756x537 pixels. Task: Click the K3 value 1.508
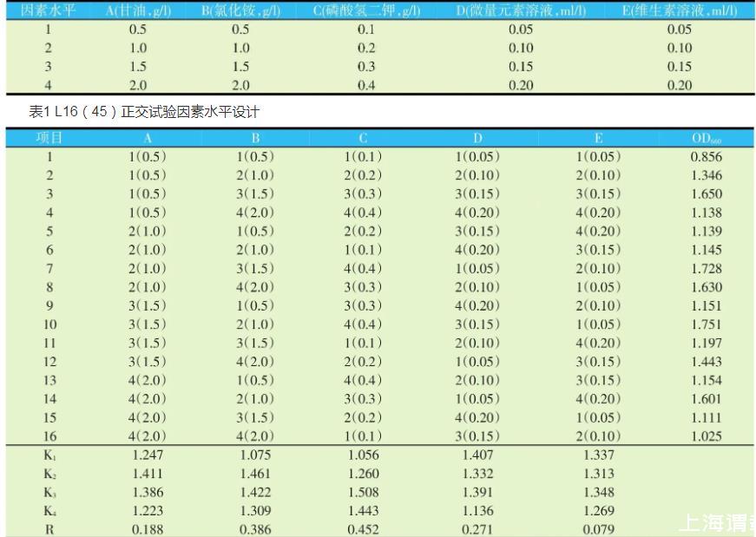(363, 492)
